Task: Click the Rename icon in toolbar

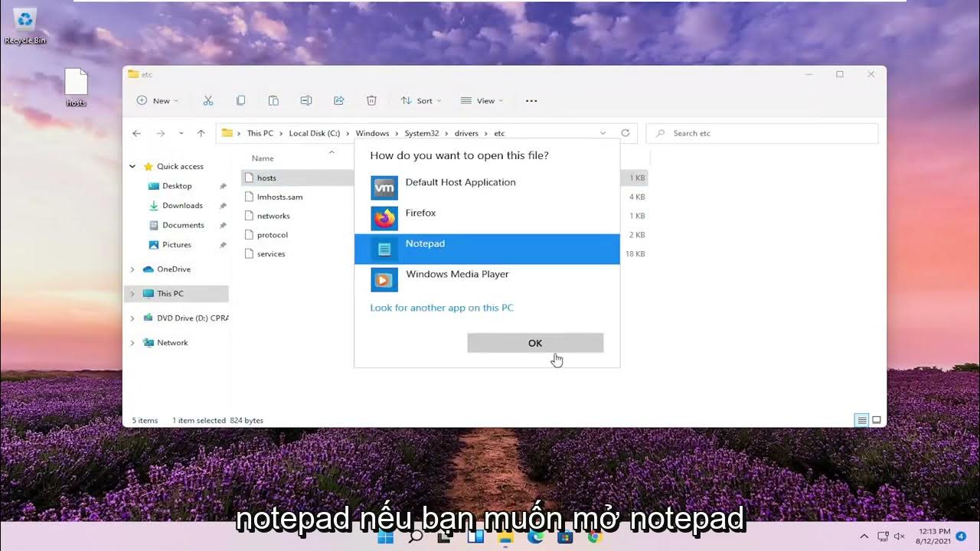Action: 306,100
